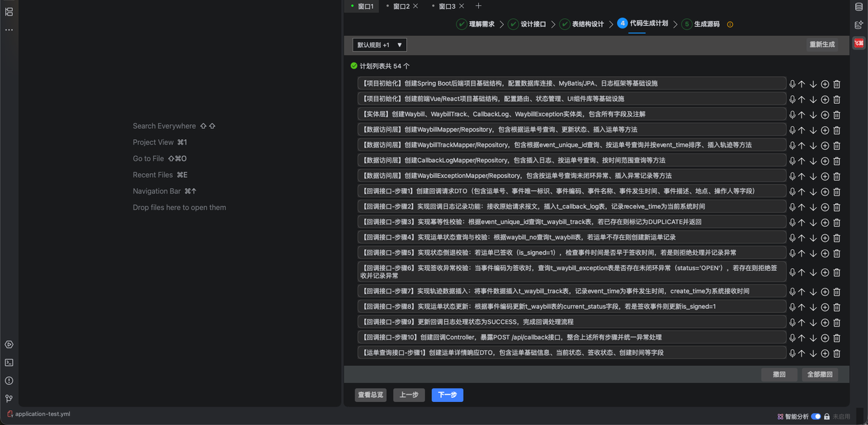The height and width of the screenshot is (425, 868).
Task: Open the Services run icon in left sidebar
Action: (x=9, y=344)
